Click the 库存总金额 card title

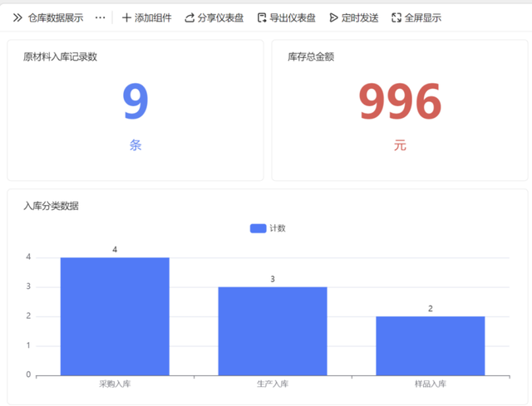click(x=311, y=56)
